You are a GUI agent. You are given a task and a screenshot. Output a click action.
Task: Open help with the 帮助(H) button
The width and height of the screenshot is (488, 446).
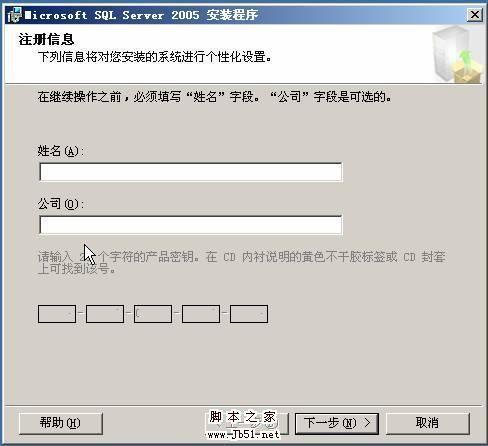[61, 423]
